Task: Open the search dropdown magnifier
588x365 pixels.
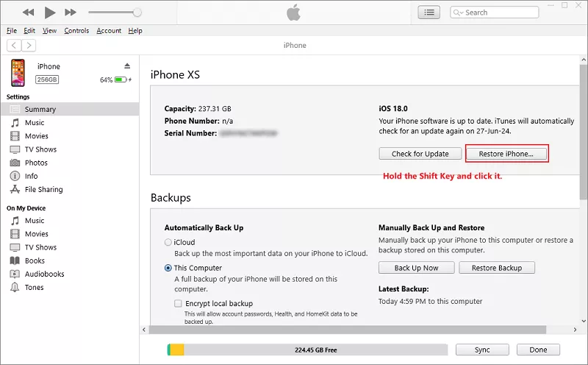Action: pos(458,13)
